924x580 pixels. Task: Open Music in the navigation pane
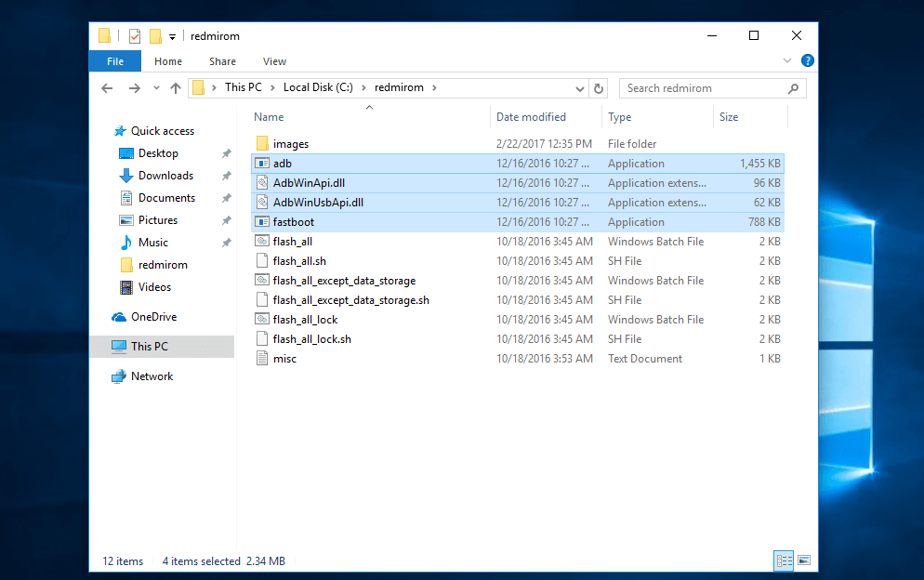pos(152,243)
